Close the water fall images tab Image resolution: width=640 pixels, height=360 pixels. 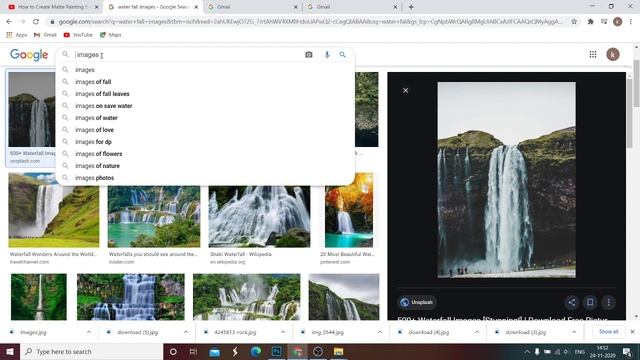point(196,7)
